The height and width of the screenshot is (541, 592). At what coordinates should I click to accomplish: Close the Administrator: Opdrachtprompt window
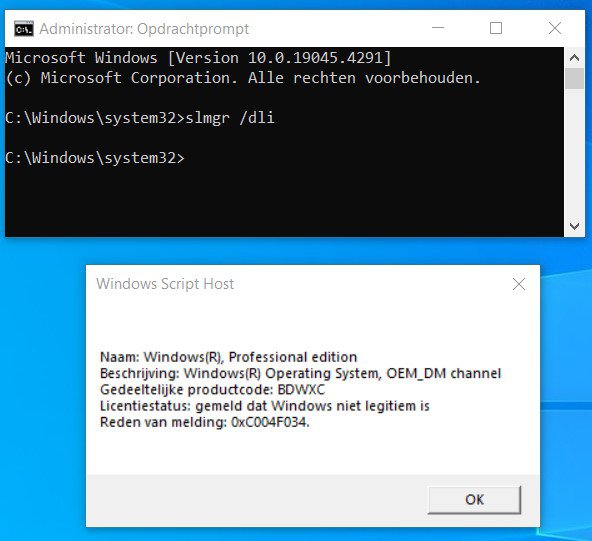tap(555, 28)
